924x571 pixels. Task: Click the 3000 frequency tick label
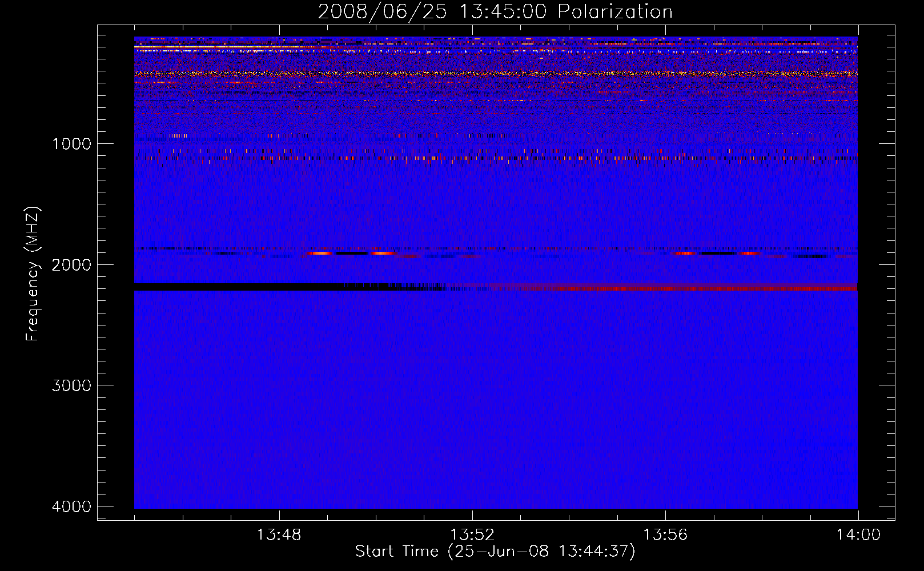point(71,385)
